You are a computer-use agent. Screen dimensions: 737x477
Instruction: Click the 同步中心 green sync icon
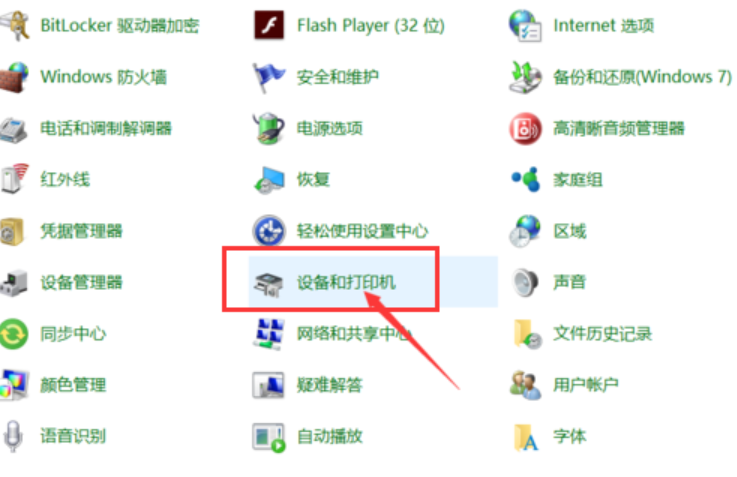coord(14,334)
